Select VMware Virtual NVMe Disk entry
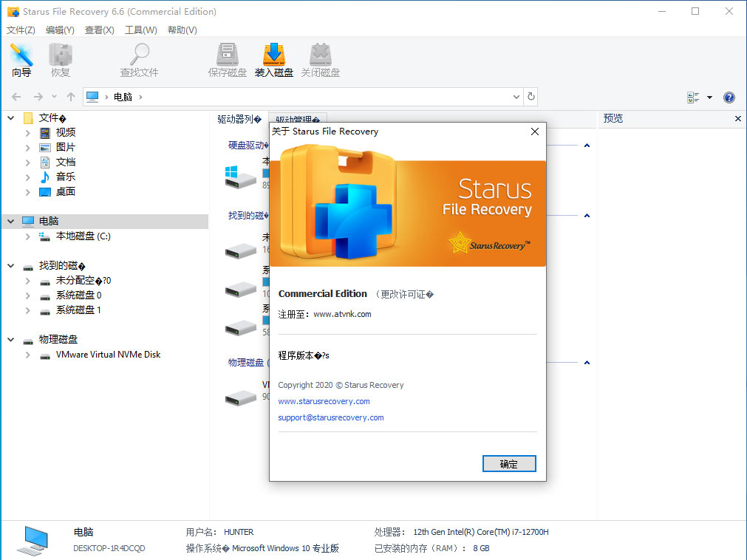747x560 pixels. (x=108, y=355)
